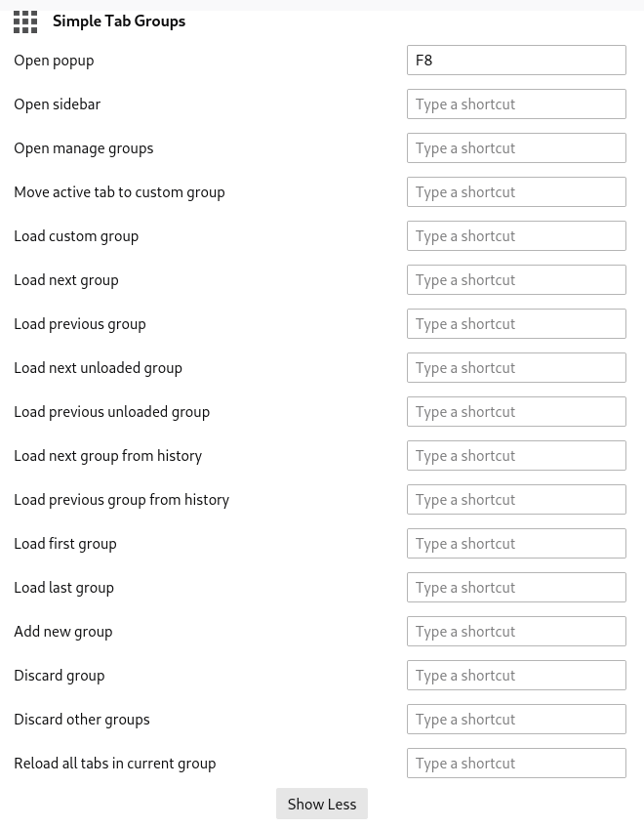Click Load next group from history field
The width and height of the screenshot is (644, 828).
(516, 455)
